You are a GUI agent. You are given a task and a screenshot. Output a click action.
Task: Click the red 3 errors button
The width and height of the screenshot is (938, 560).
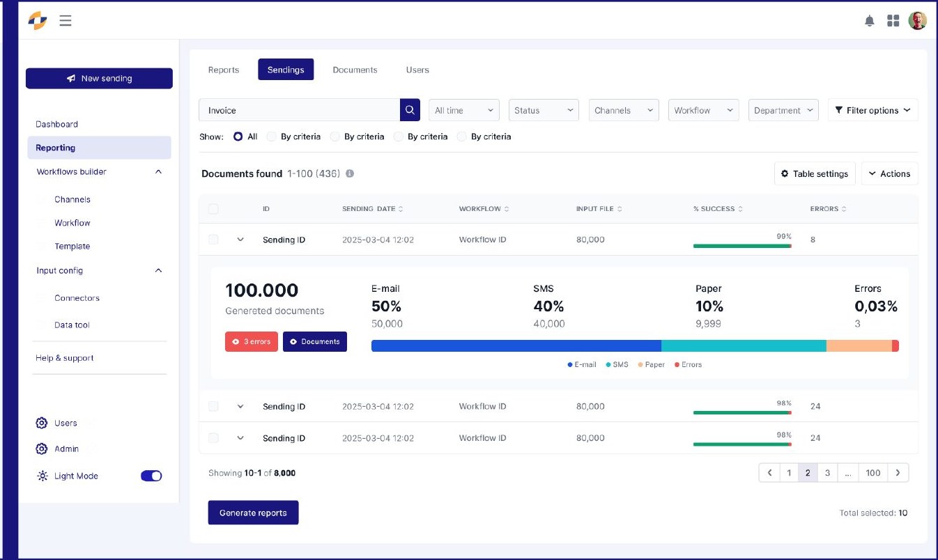(252, 341)
